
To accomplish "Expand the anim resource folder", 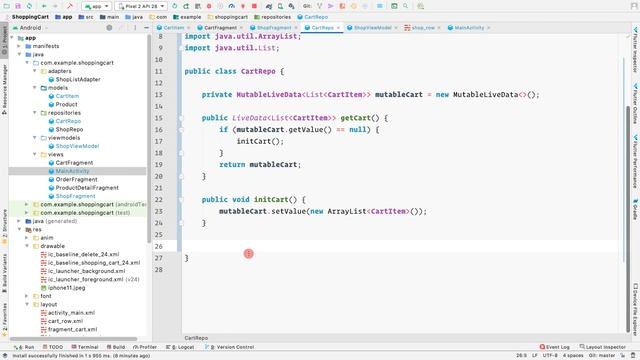I will [27, 238].
